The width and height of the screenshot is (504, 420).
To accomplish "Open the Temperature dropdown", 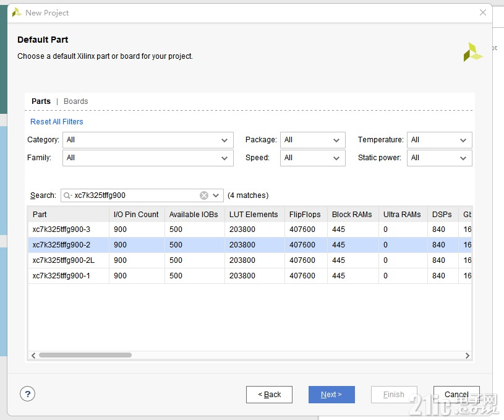I will [x=440, y=140].
